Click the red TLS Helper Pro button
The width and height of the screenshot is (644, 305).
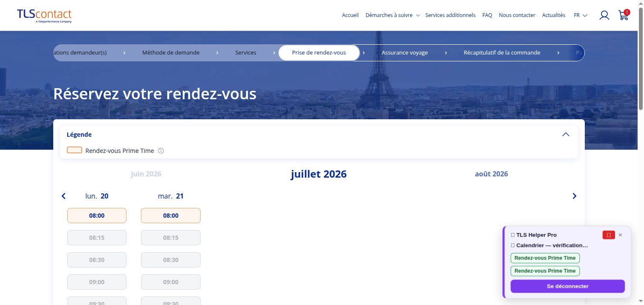pos(609,235)
